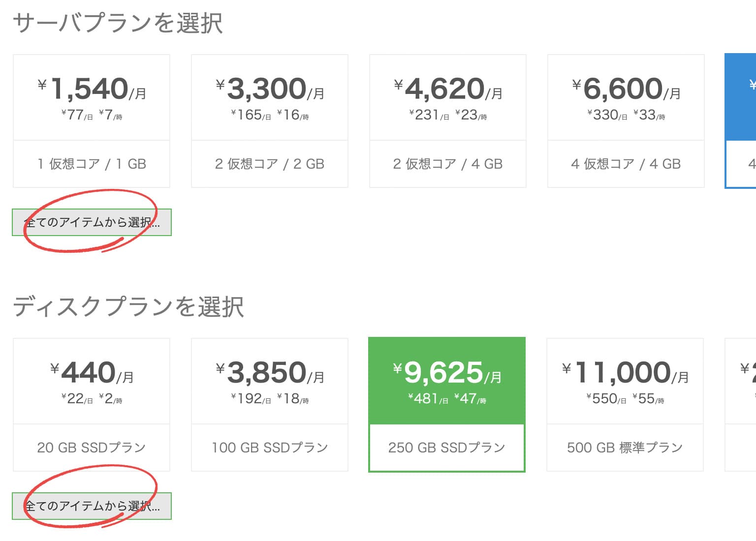Viewport: 756px width, 541px height.
Task: Click the ¥1,540/月 price text
Action: click(92, 89)
